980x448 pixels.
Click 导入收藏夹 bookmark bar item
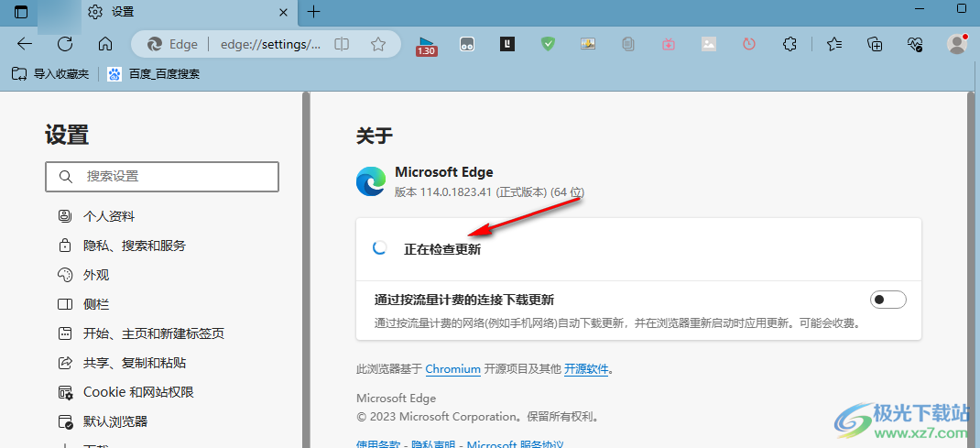50,73
